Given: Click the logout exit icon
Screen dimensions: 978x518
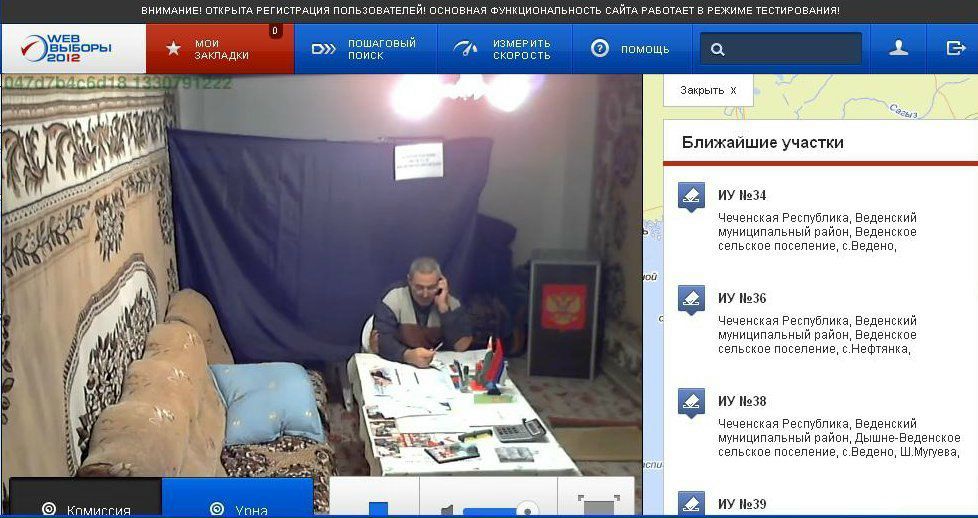Looking at the screenshot, I should [x=955, y=48].
